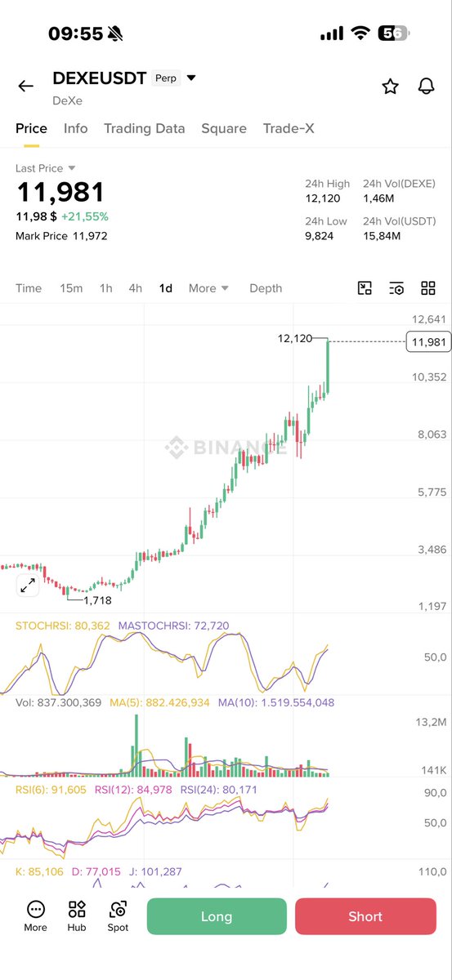Tap the 24h High value 12,120
Viewport: 452px width, 980px height.
coord(323,198)
